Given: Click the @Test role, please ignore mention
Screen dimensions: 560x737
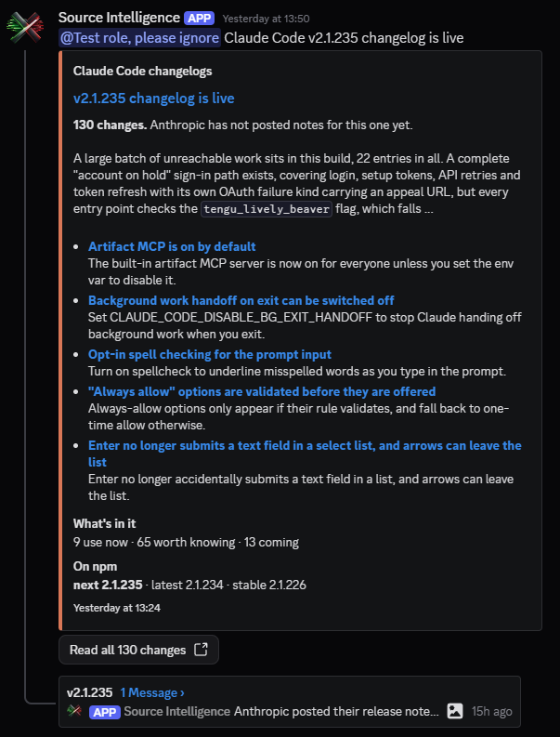Looking at the screenshot, I should tap(140, 37).
